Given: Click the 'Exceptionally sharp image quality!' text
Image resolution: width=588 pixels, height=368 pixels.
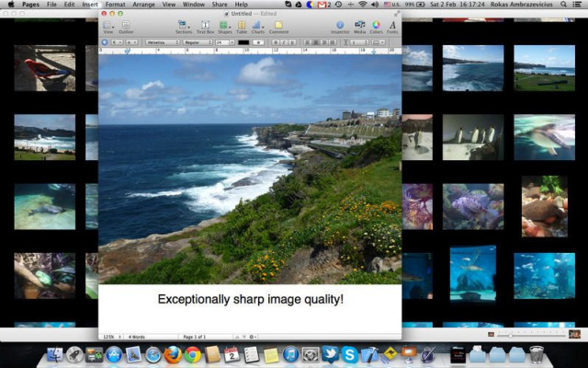Looking at the screenshot, I should pos(250,299).
